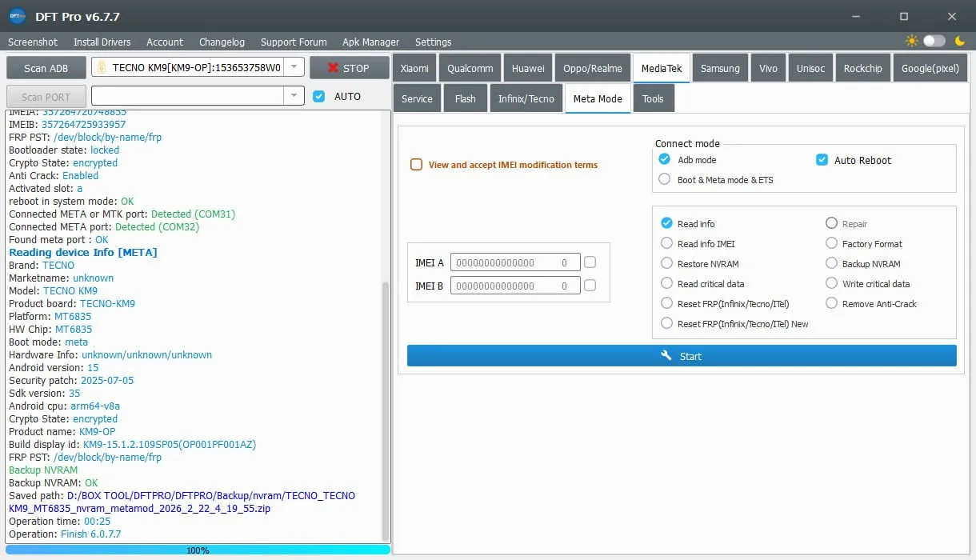
Task: Click the Reading device Info [META] heading
Action: tap(83, 252)
